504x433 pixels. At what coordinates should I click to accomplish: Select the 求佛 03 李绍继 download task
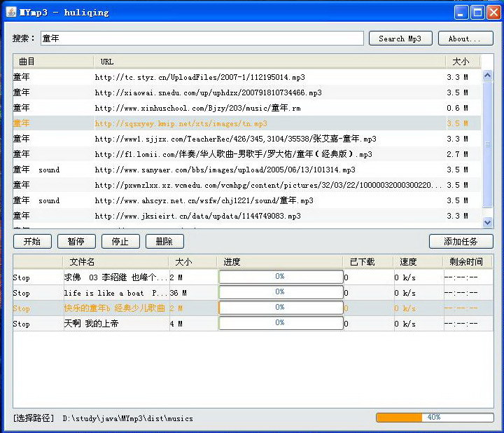point(253,277)
